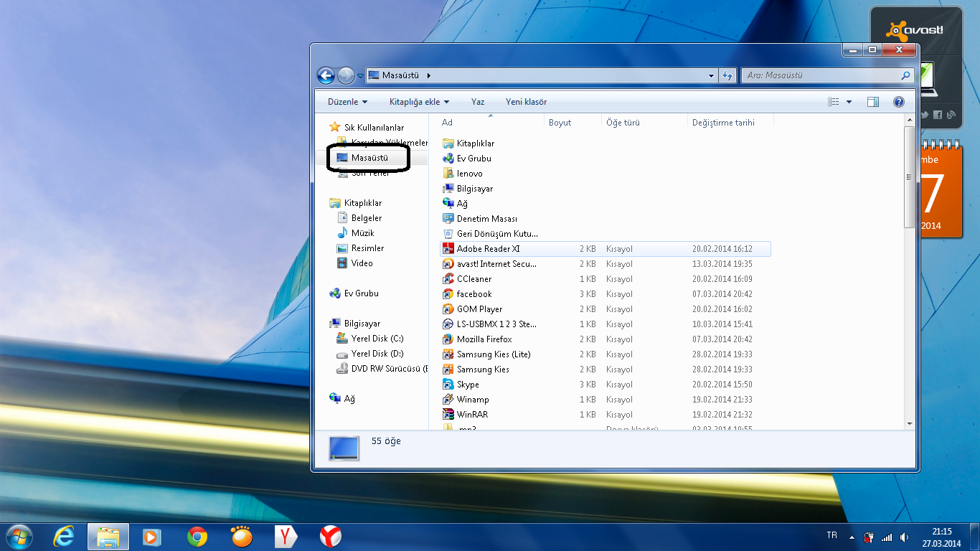Toggle the preview pane icon
980x551 pixels.
[873, 102]
